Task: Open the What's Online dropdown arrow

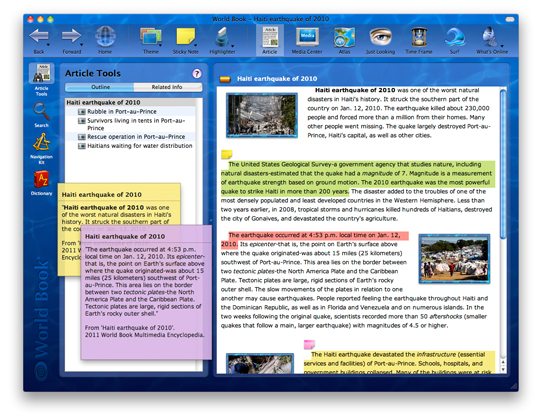Action: click(502, 46)
